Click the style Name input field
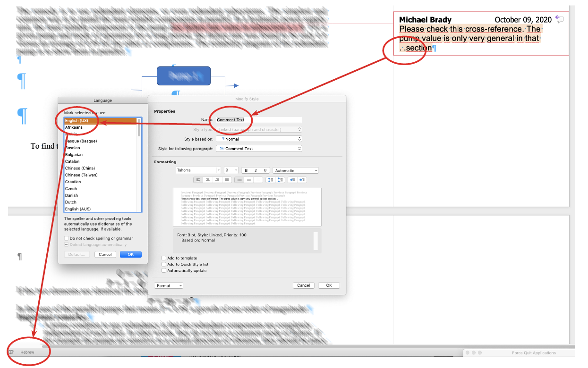Viewport: 588px width, 368px height. (x=259, y=120)
